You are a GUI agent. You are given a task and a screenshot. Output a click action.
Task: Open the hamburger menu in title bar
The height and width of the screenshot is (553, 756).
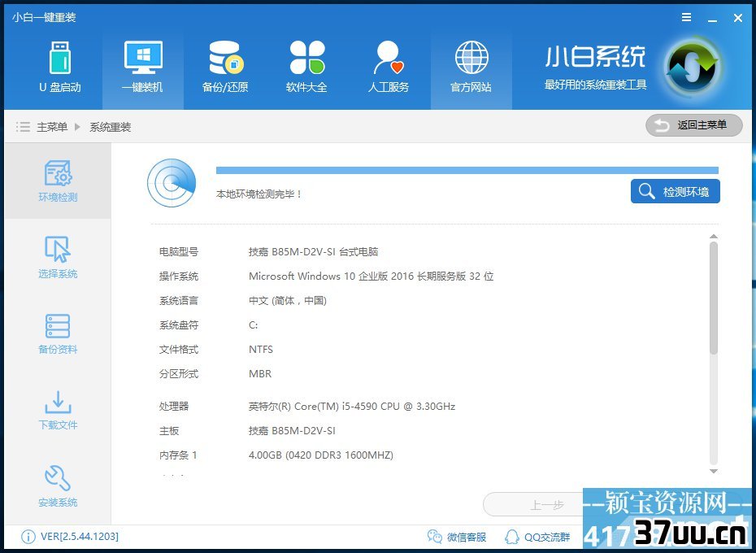[687, 17]
